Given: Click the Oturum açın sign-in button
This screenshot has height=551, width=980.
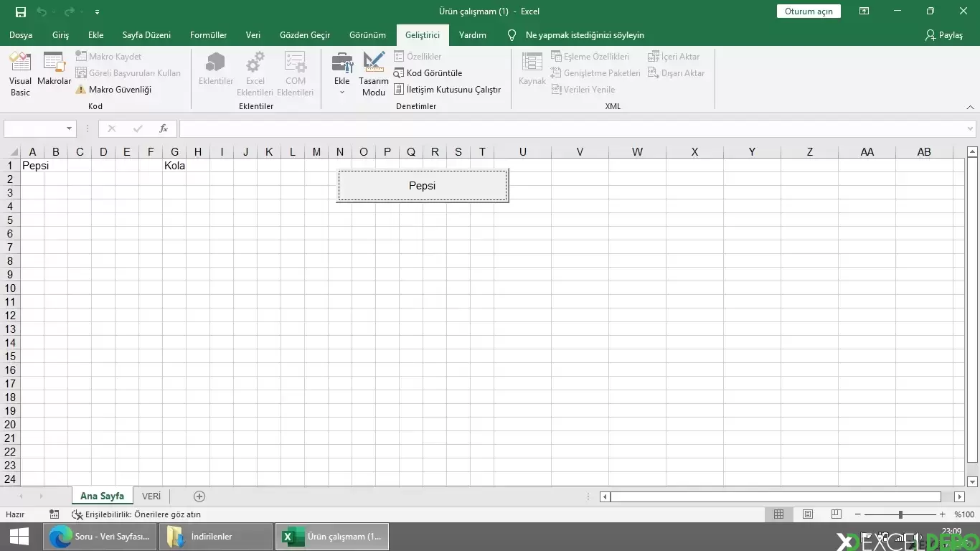Looking at the screenshot, I should click(x=809, y=11).
